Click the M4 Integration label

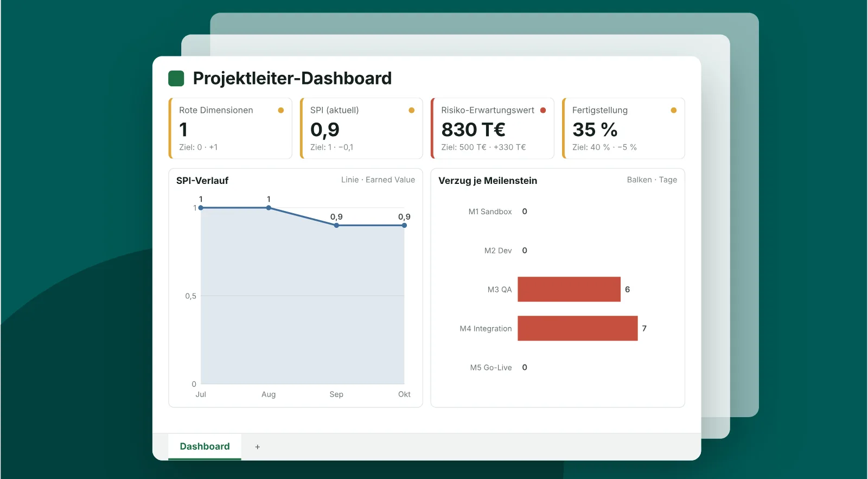point(486,329)
